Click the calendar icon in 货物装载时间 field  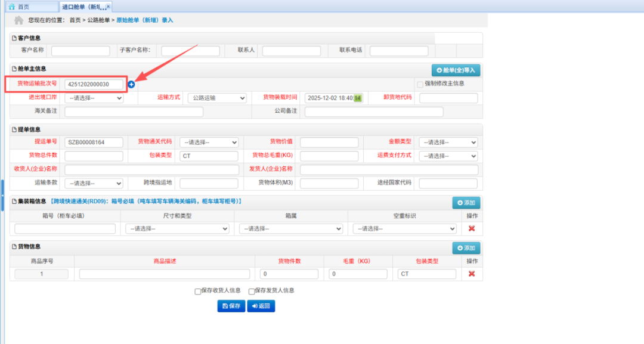pos(358,98)
